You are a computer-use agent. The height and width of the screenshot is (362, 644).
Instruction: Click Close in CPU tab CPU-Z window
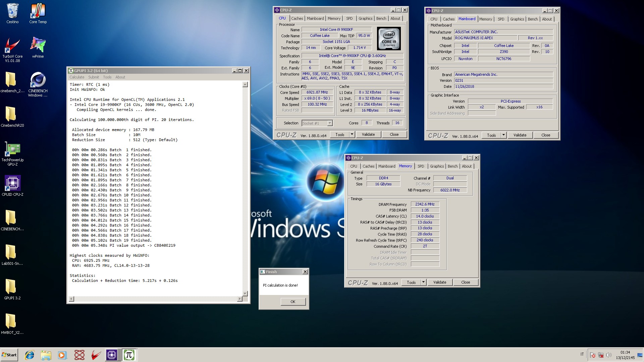click(394, 134)
